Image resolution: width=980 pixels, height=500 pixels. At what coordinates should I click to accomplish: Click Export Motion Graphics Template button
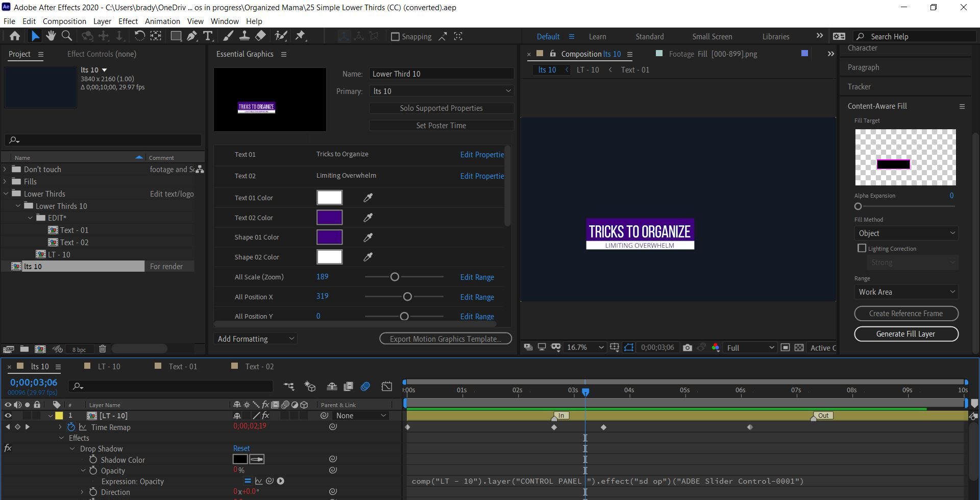tap(446, 339)
